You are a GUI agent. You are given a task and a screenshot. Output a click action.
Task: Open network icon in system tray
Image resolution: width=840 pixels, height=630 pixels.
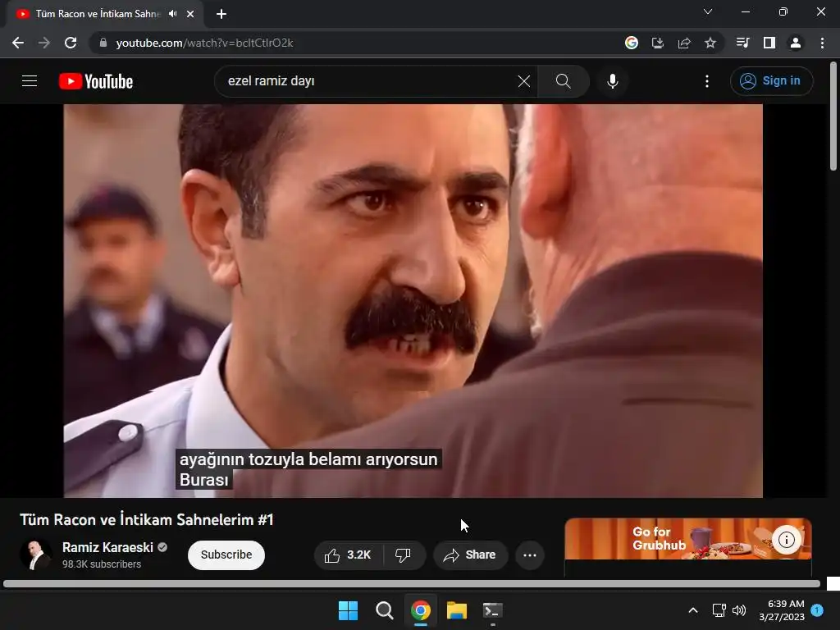(x=719, y=610)
